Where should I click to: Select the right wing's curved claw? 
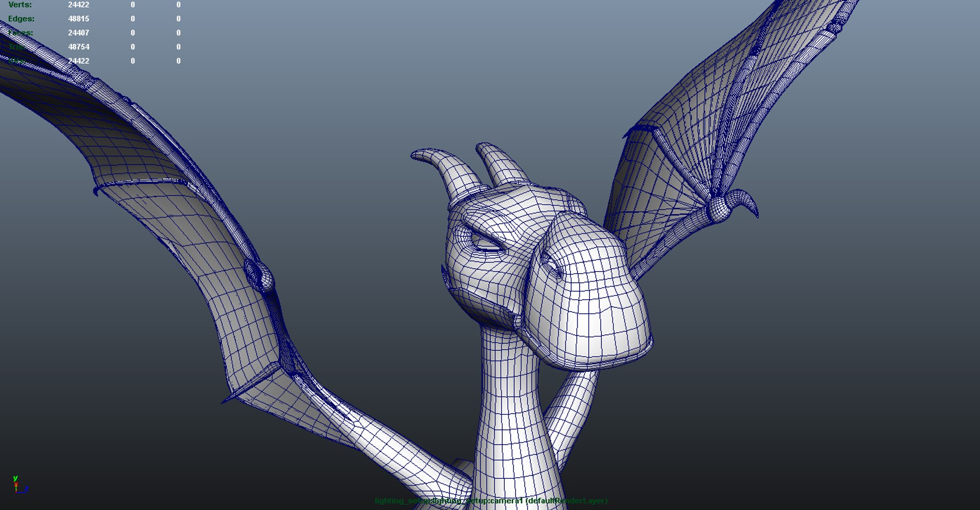pyautogui.click(x=743, y=202)
